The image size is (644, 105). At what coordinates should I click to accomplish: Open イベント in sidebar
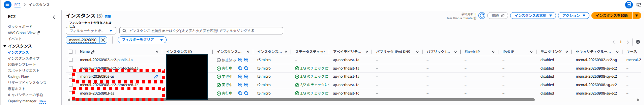(15, 39)
